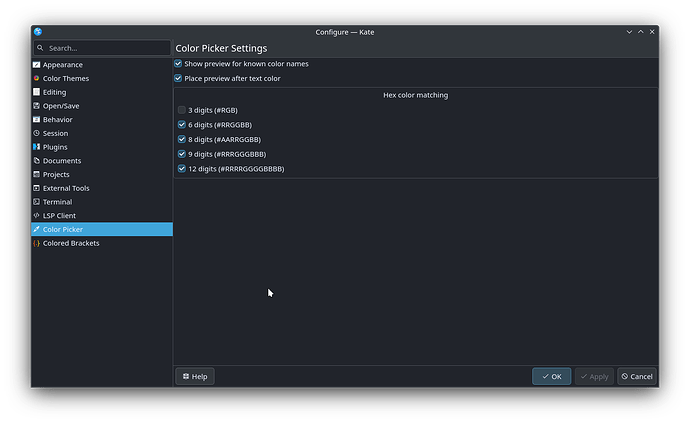Click the Session clock icon
Screen dimensions: 690x424
point(37,133)
